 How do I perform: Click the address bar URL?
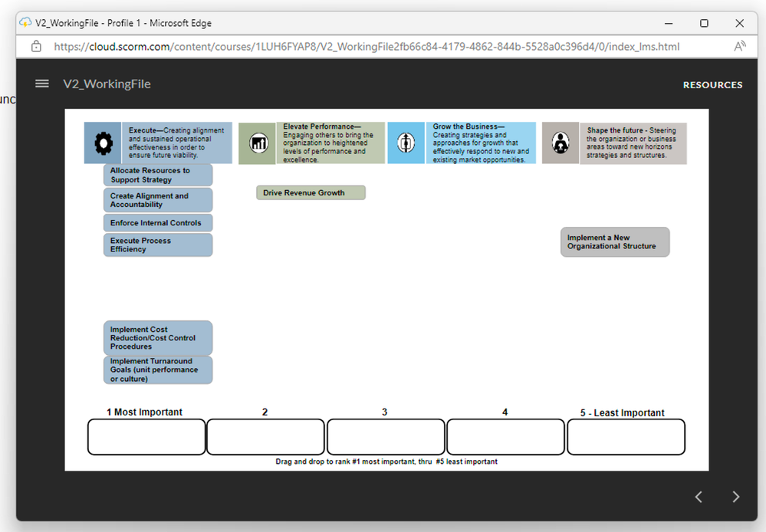(x=367, y=47)
